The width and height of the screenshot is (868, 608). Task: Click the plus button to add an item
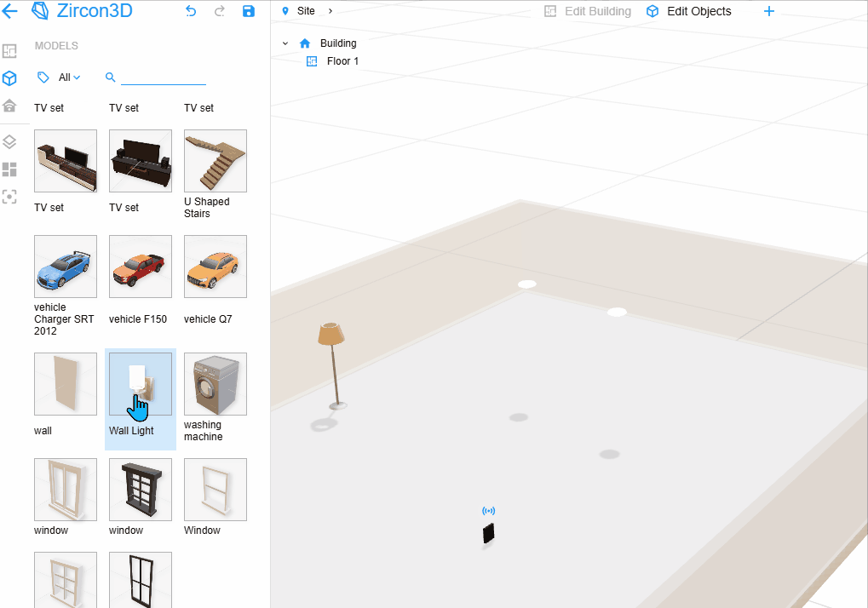(x=768, y=11)
